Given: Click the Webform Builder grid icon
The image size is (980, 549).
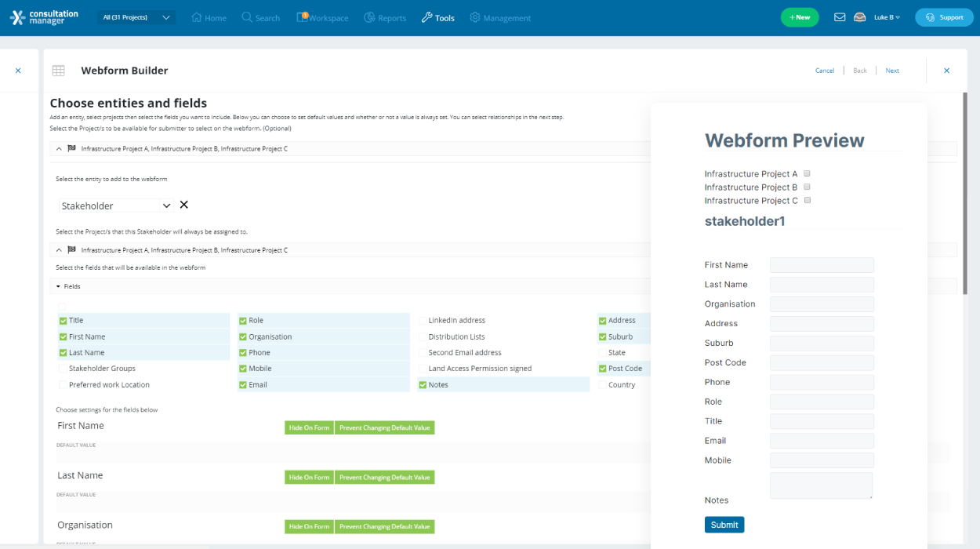Looking at the screenshot, I should point(59,71).
